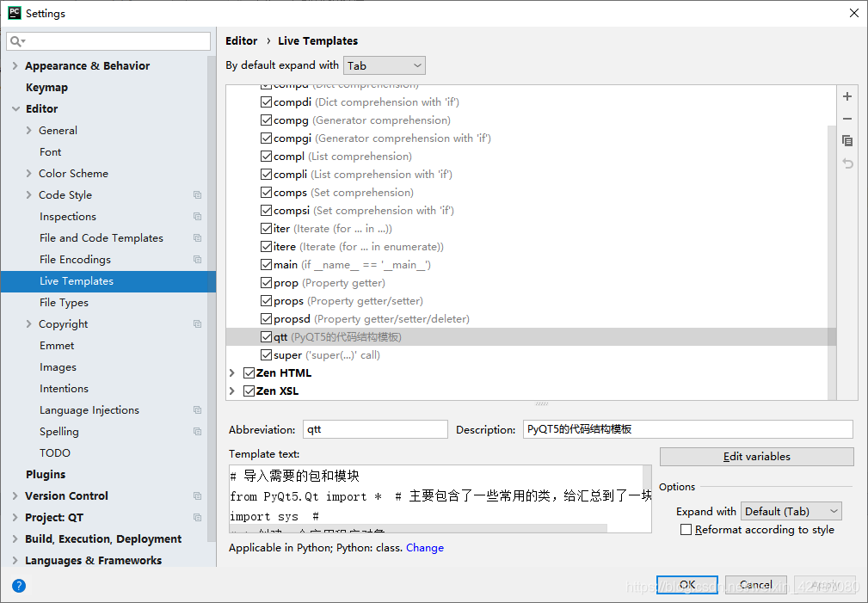Click the Change context link
The image size is (868, 603).
point(425,548)
